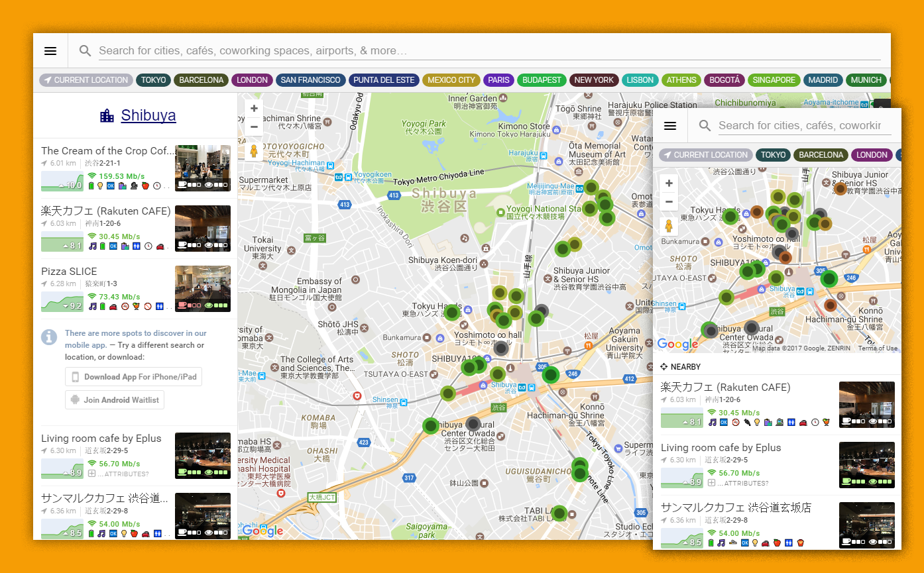Click the Google logo on the map
Viewport: 924px width, 573px height.
pyautogui.click(x=264, y=529)
